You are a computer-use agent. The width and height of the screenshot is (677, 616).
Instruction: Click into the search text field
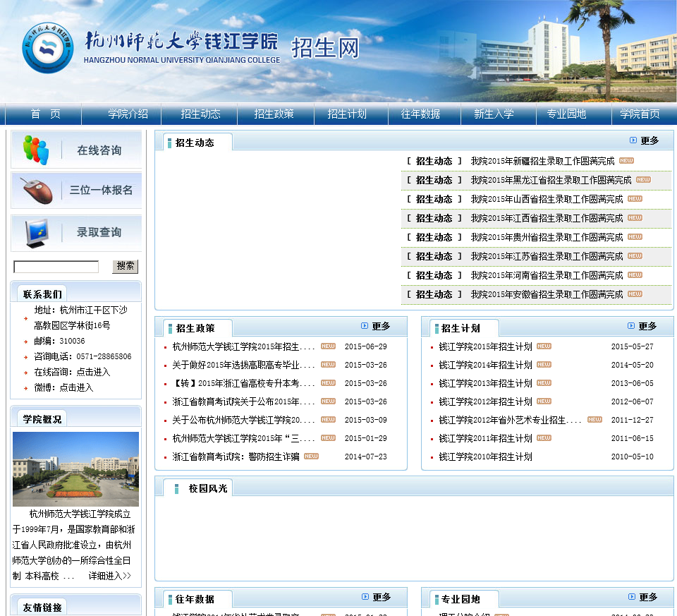[x=56, y=267]
